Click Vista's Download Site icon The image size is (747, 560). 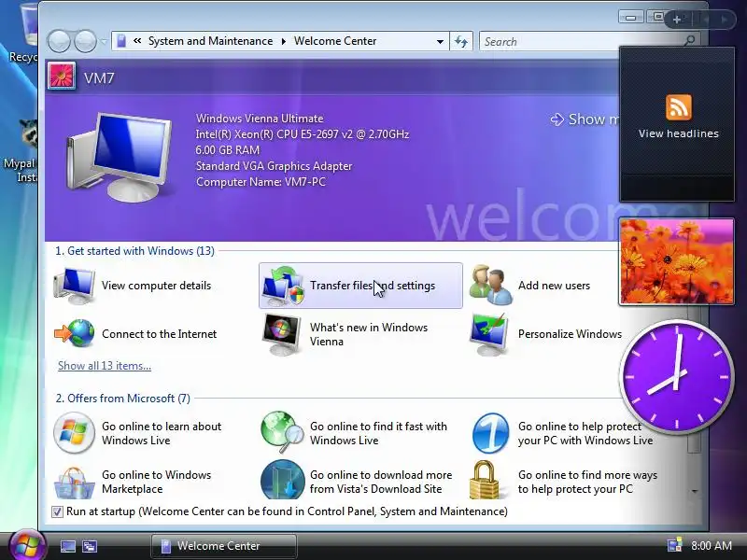coord(283,480)
